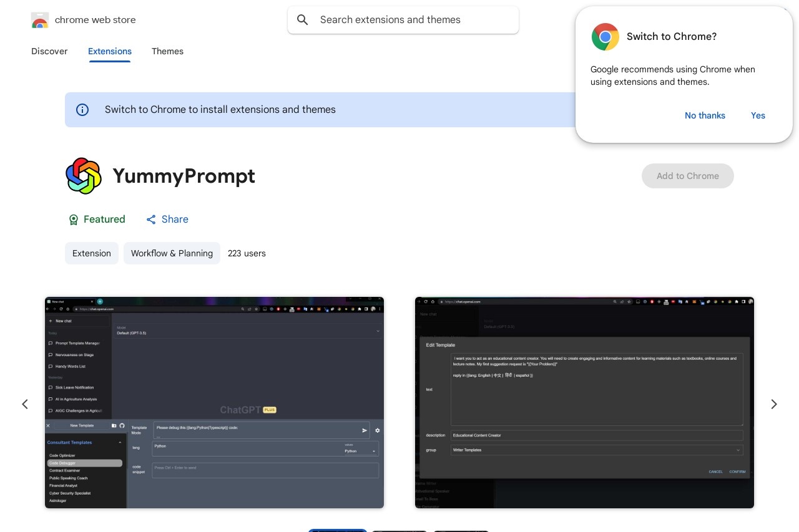Click the 223 users text
Viewport: 799px width, 532px height.
(x=247, y=253)
